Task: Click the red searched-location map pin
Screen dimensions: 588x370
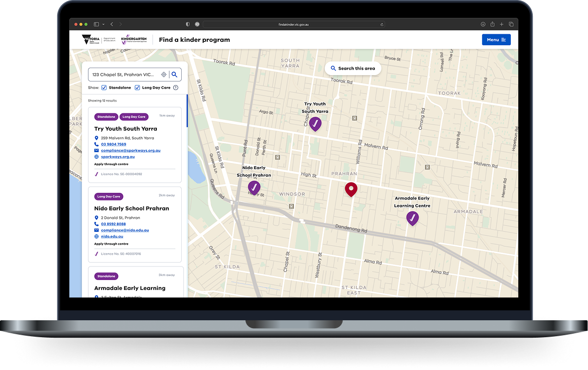Action: [x=351, y=189]
